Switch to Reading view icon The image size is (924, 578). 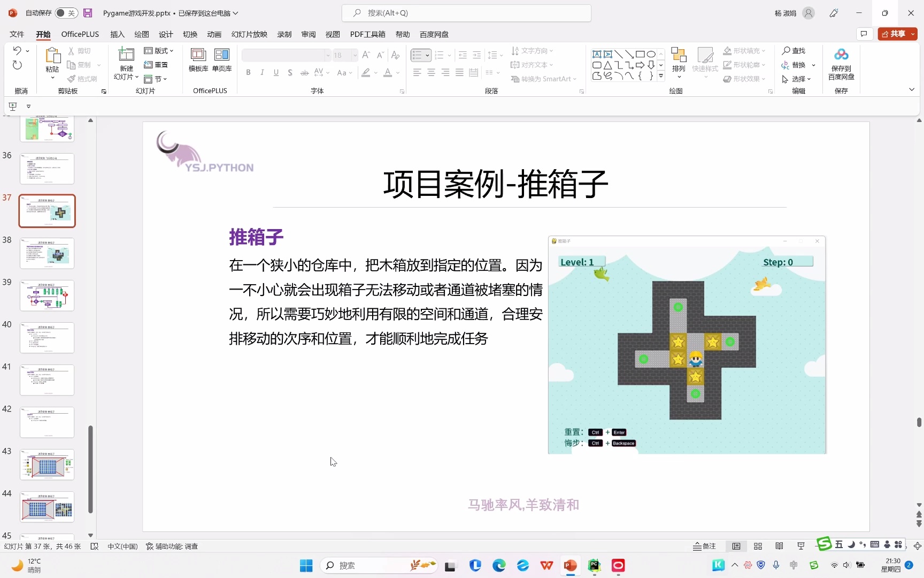[x=779, y=546]
